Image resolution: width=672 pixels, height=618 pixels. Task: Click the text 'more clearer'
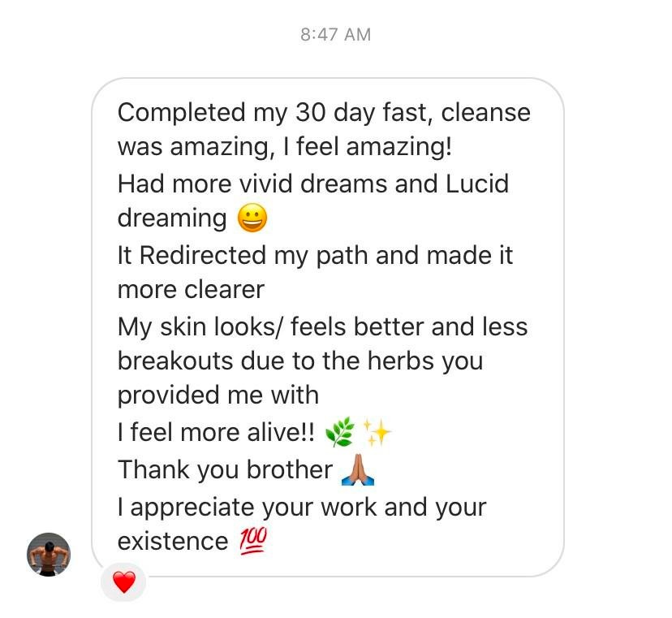pyautogui.click(x=191, y=290)
